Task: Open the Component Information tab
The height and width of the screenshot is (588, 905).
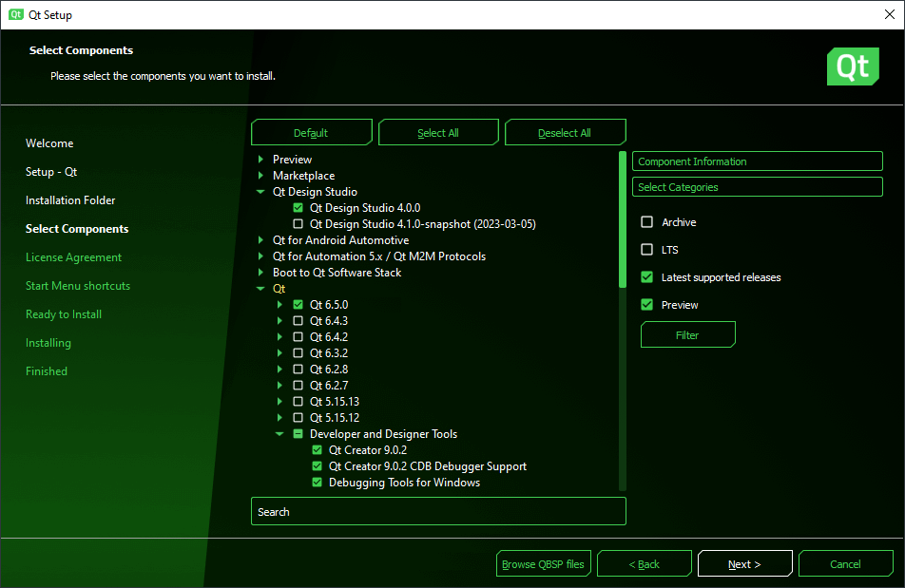Action: click(x=757, y=161)
